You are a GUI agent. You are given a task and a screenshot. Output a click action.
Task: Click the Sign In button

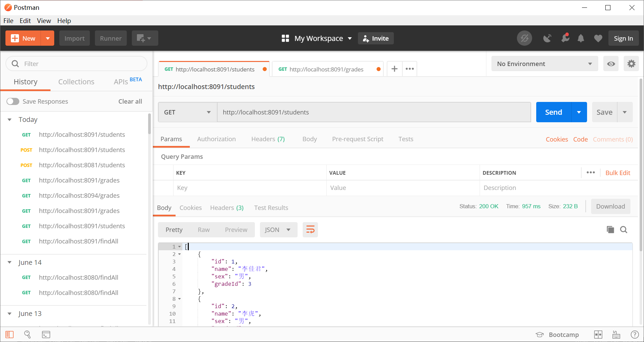tap(623, 38)
